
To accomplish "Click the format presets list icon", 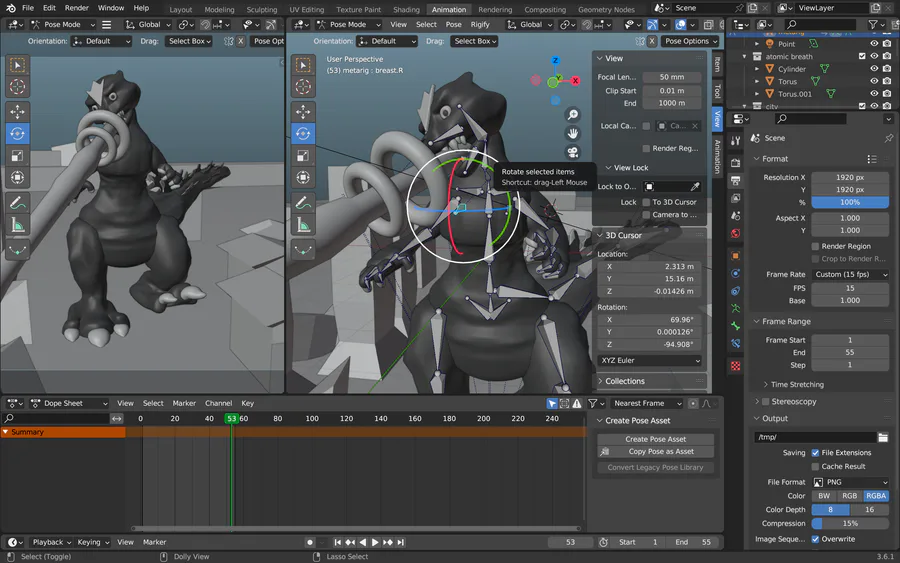I will [x=872, y=159].
